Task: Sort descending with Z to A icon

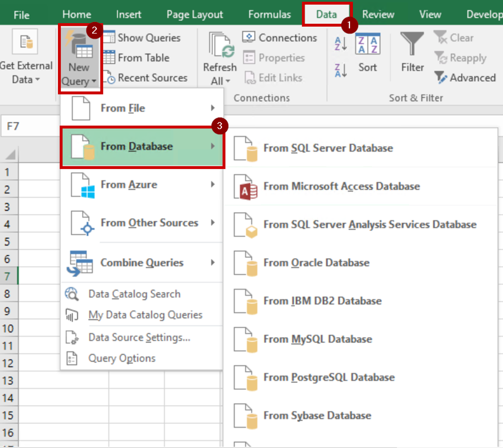Action: point(340,71)
